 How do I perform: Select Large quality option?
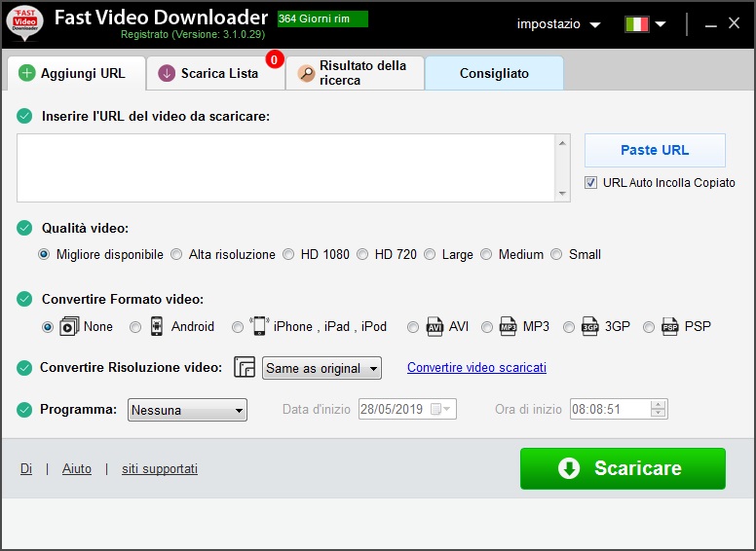tap(430, 254)
